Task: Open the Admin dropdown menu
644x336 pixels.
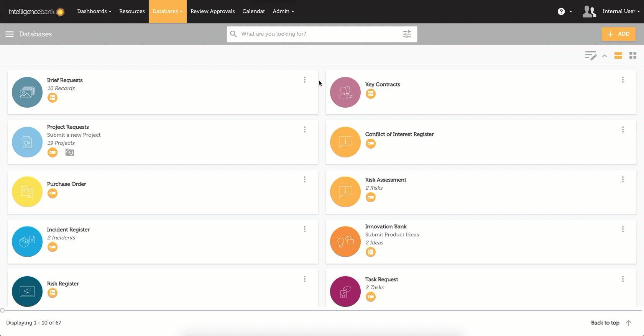Action: point(283,11)
